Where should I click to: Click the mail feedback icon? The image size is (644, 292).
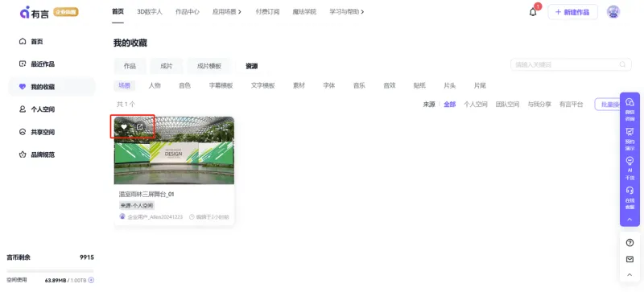(x=630, y=259)
